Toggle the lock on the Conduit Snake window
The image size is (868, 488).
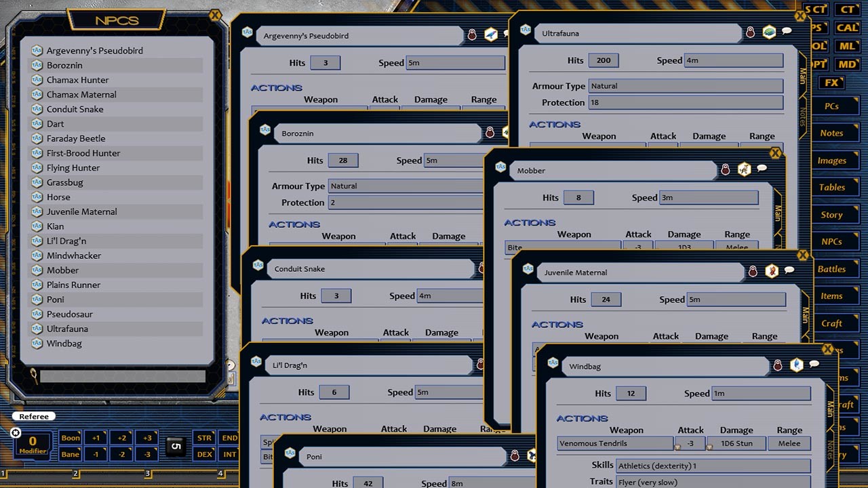483,268
